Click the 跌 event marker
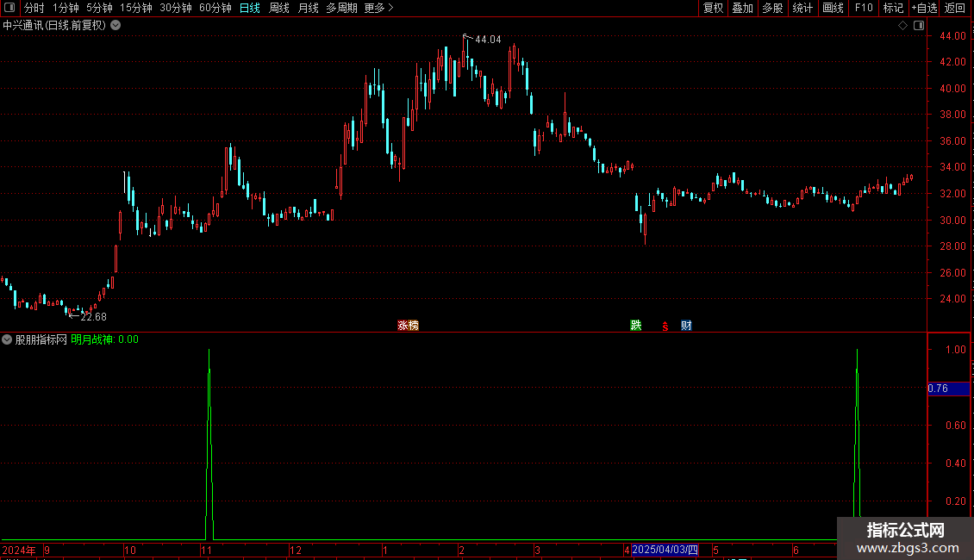This screenshot has width=974, height=560. tap(635, 326)
